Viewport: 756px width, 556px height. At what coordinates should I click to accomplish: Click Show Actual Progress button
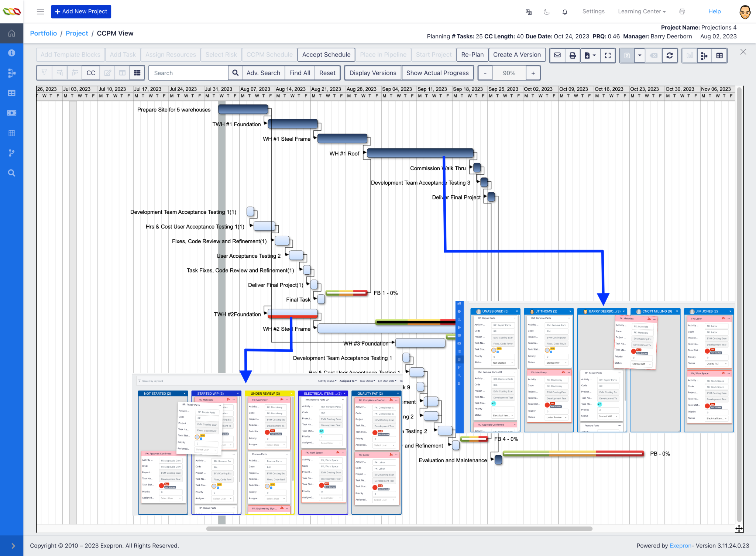pos(437,73)
